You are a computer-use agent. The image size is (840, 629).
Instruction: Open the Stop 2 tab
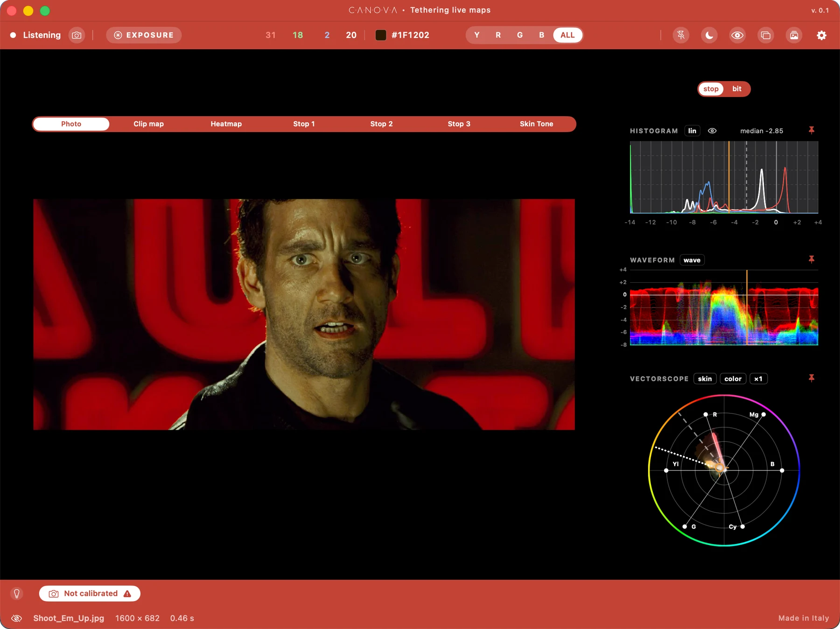point(381,124)
